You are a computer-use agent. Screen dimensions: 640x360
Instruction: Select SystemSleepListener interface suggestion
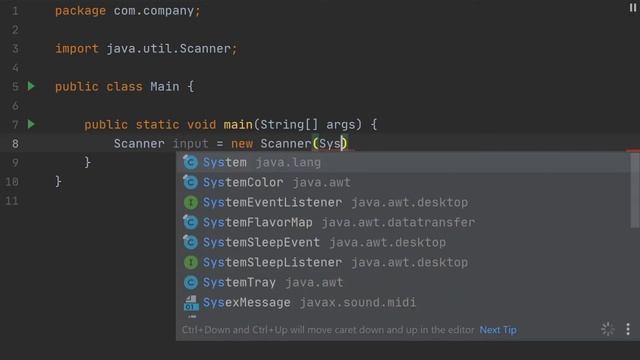pos(403,262)
